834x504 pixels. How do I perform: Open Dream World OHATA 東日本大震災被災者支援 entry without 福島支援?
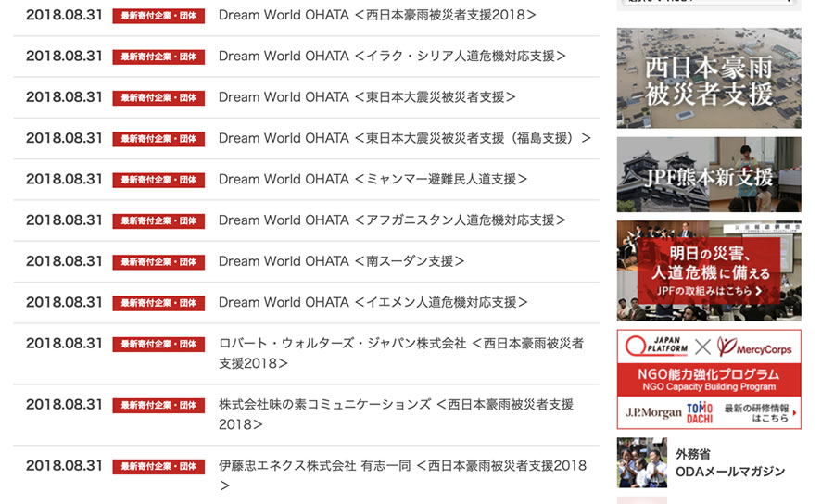367,96
